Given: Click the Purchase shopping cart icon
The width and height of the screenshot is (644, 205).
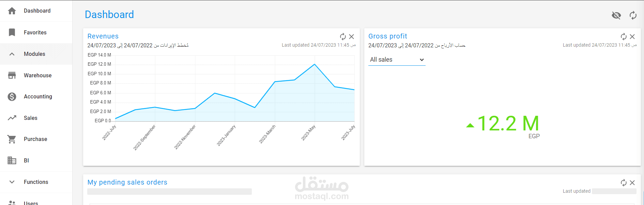Looking at the screenshot, I should 12,139.
